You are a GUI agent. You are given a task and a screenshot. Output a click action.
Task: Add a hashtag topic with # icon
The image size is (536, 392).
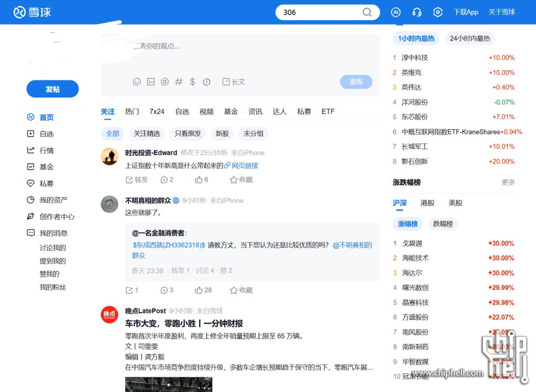click(178, 81)
